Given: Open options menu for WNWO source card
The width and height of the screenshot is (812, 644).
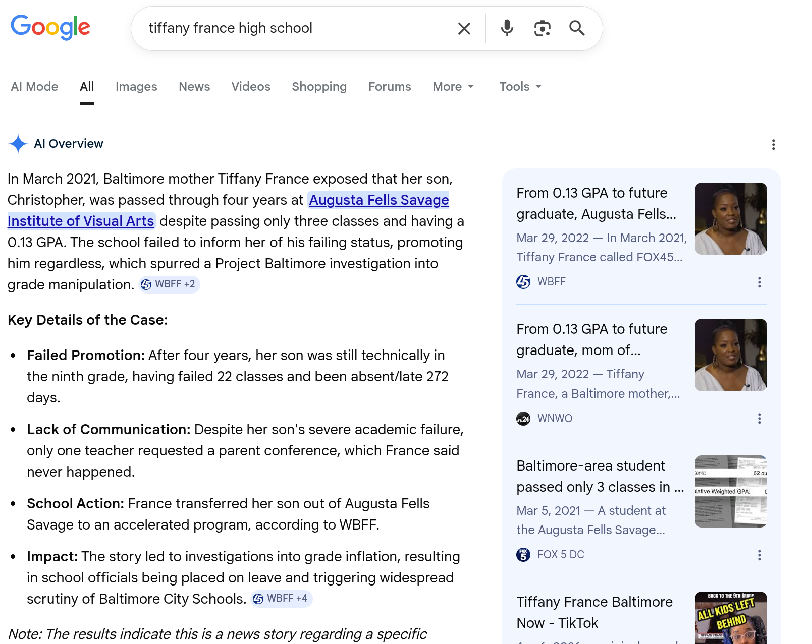Looking at the screenshot, I should 759,419.
